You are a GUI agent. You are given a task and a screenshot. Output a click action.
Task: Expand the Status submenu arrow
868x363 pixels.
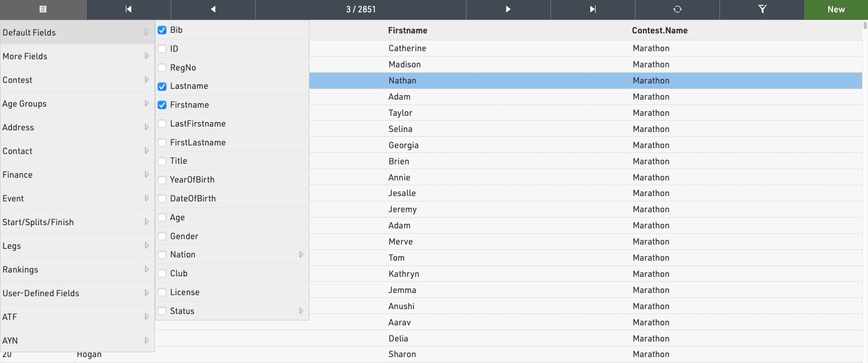(x=301, y=311)
